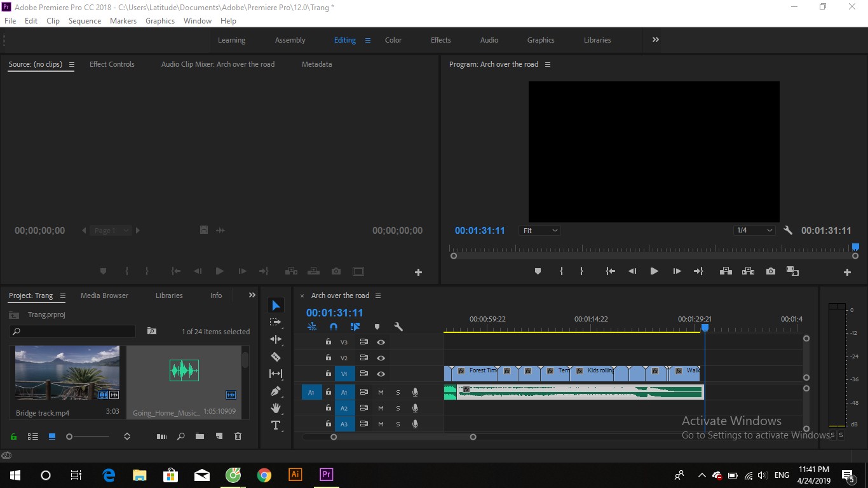Click the Export Frame camera icon
868x488 pixels.
click(x=771, y=271)
